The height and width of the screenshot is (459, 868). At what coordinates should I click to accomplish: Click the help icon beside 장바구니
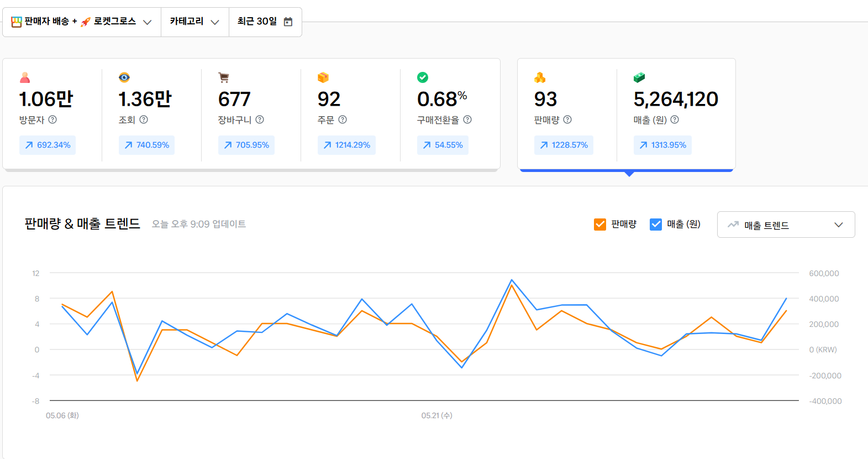point(260,119)
